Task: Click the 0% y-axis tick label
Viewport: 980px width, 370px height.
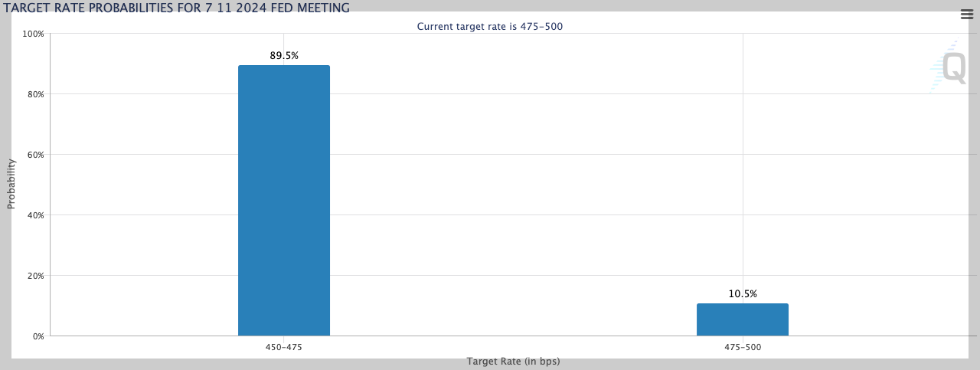Action: point(38,336)
